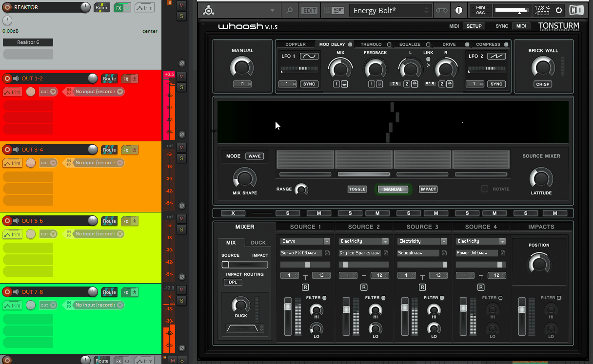Click the record arm icon on OUT 3-4
The width and height of the screenshot is (593, 364).
[x=7, y=150]
